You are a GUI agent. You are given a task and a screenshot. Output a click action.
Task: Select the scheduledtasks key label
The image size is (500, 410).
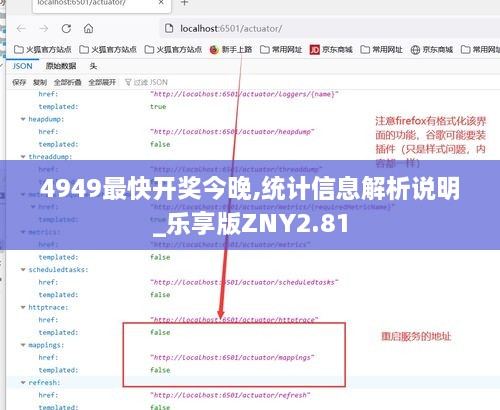(x=58, y=269)
